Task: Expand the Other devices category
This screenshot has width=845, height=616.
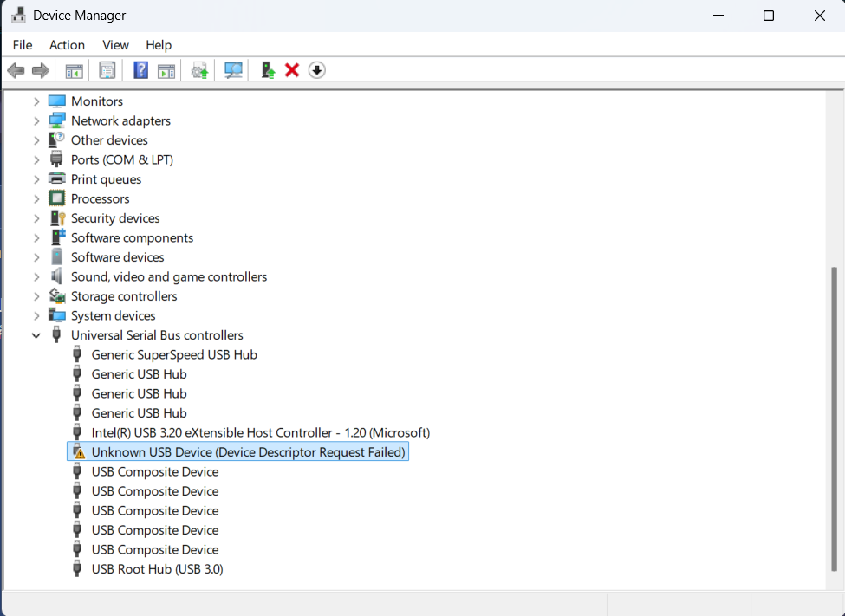Action: click(36, 140)
